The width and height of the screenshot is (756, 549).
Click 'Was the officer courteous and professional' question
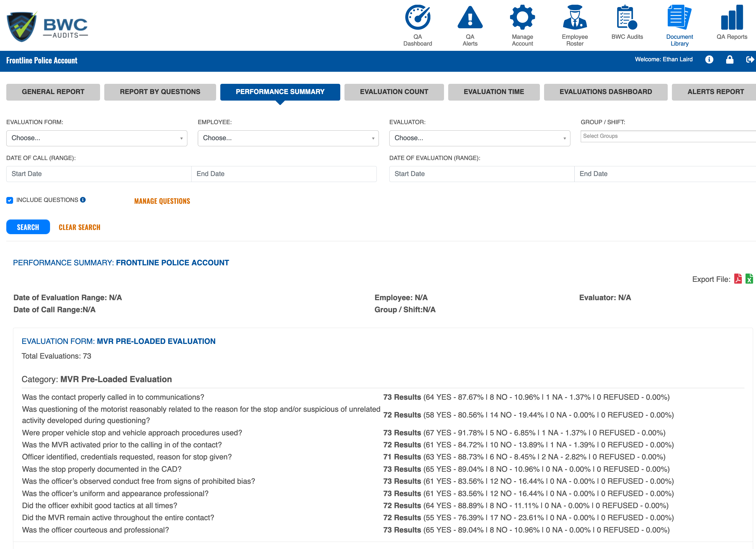point(95,530)
